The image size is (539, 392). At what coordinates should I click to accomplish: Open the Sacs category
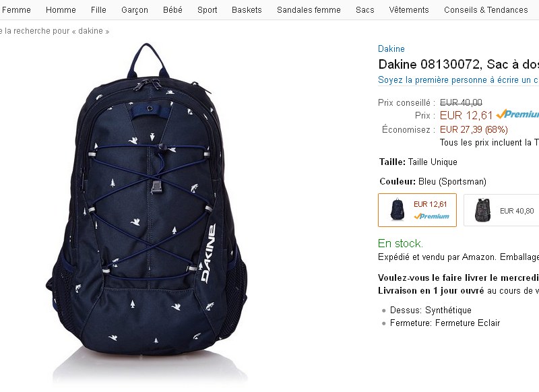[365, 10]
